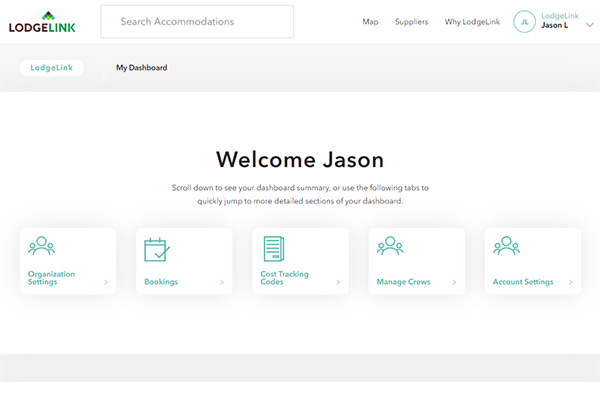Viewport: 600px width, 400px height.
Task: Click the Welcome Jason heading
Action: tap(300, 160)
